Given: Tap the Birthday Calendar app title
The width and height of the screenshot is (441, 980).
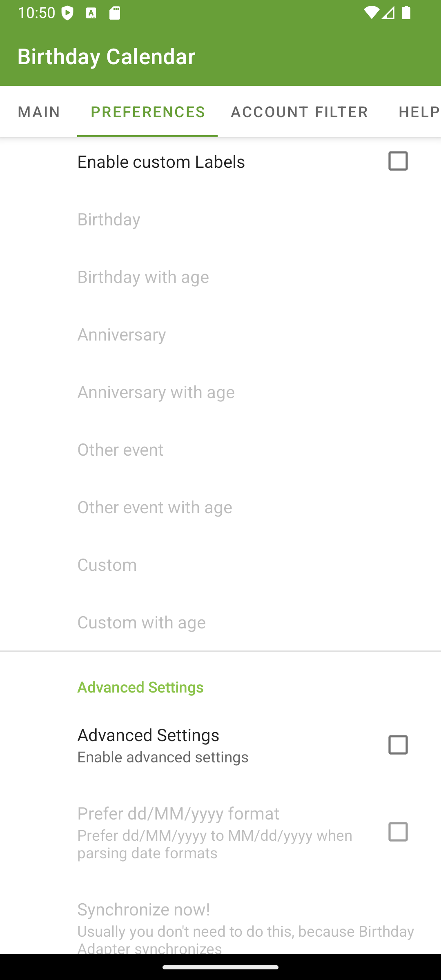Looking at the screenshot, I should pyautogui.click(x=106, y=56).
